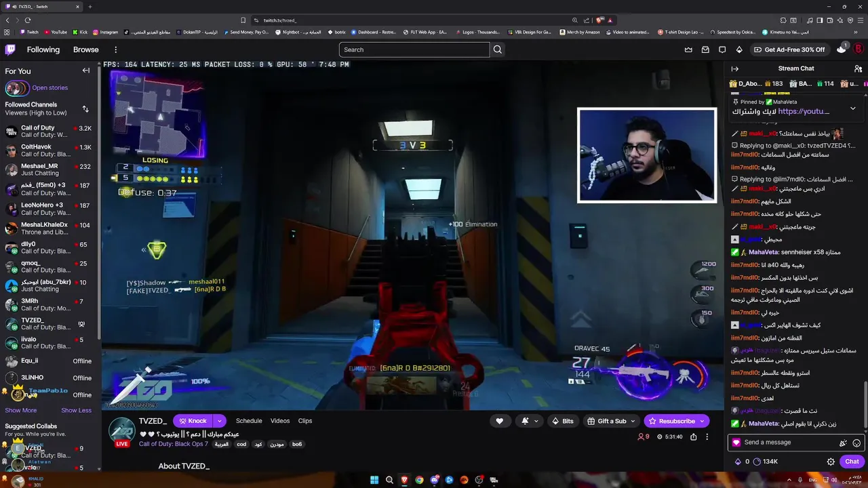This screenshot has height=488, width=868.
Task: Open the Instagram bookmark
Action: pos(105,32)
